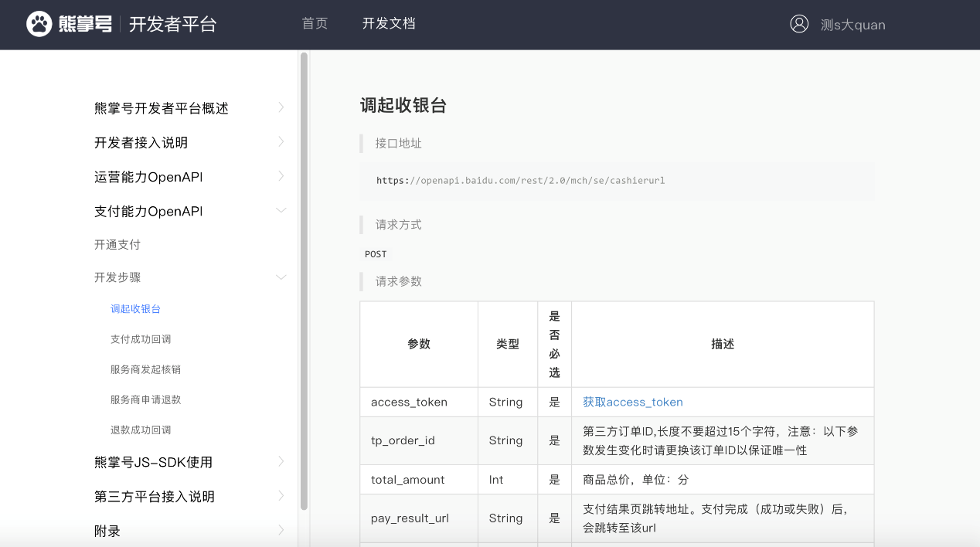Open 开通支付 sidebar item
Viewport: 980px width, 547px height.
coord(117,245)
